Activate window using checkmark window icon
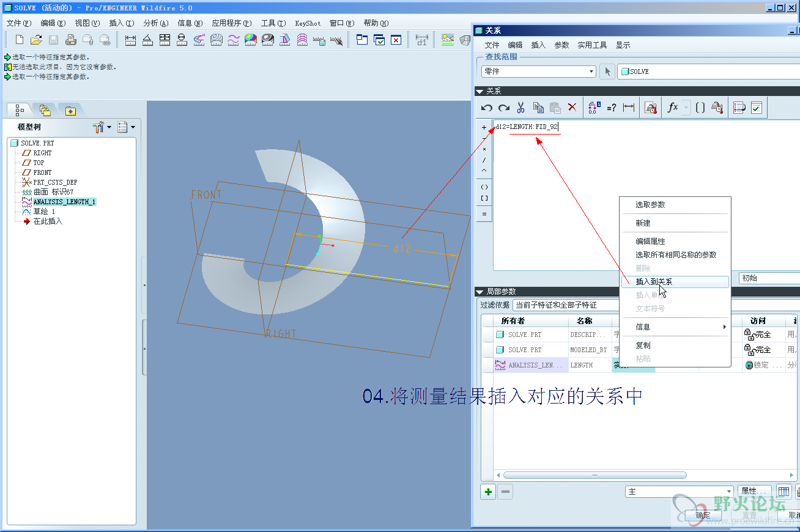The height and width of the screenshot is (532, 800). pyautogui.click(x=379, y=40)
